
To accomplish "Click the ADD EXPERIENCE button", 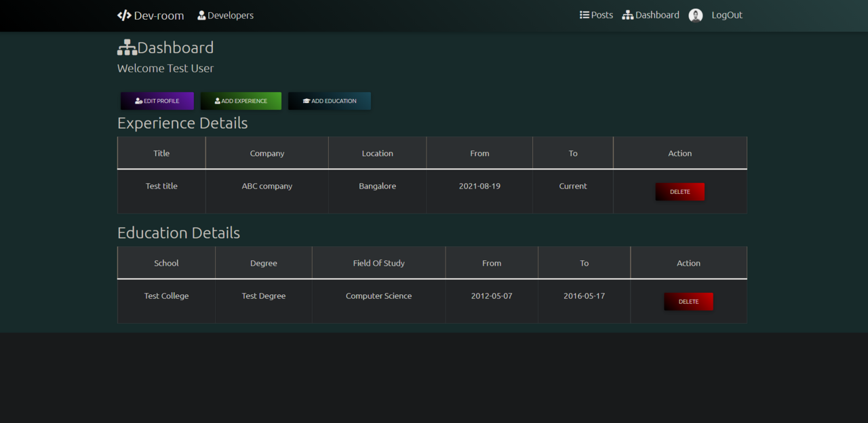I will click(x=241, y=101).
